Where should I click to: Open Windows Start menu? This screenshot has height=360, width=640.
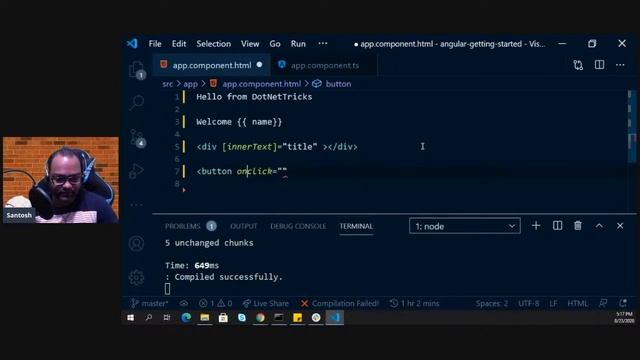click(x=131, y=318)
